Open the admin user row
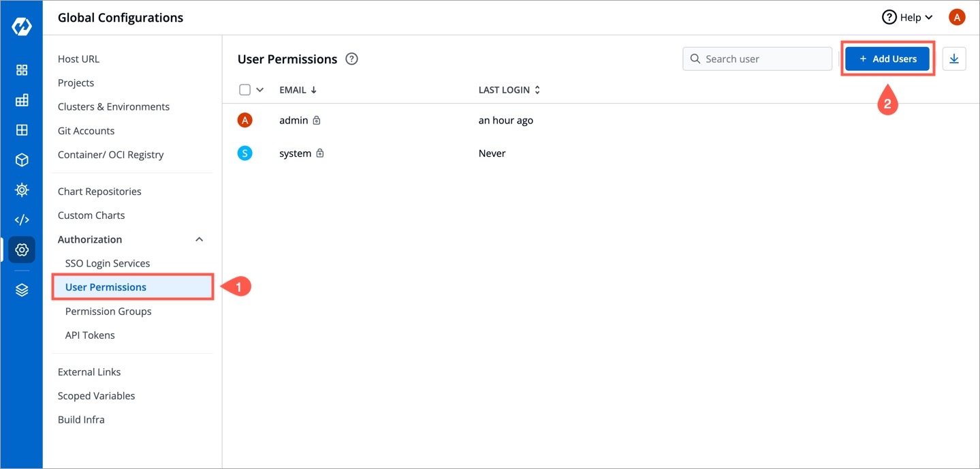Screen dimensions: 980x469 (294, 121)
